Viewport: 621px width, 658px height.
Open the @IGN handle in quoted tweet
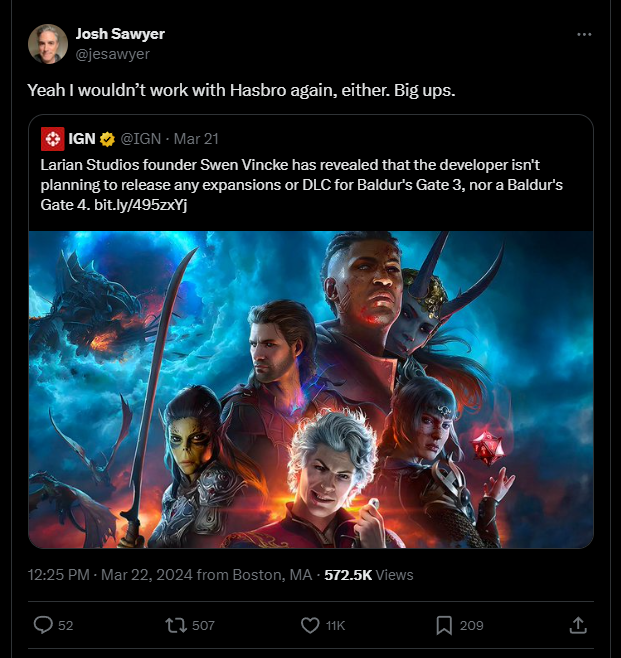point(140,139)
